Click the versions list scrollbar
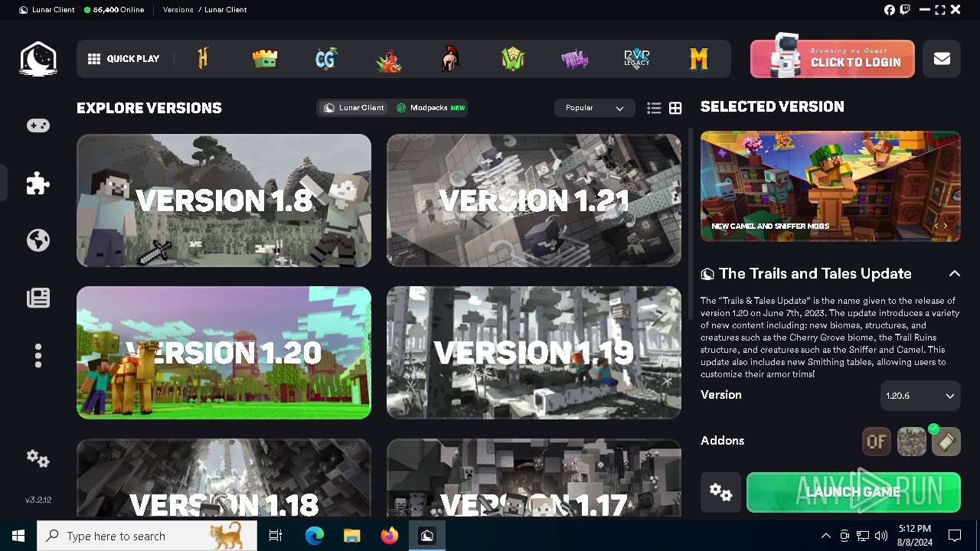 point(691,224)
